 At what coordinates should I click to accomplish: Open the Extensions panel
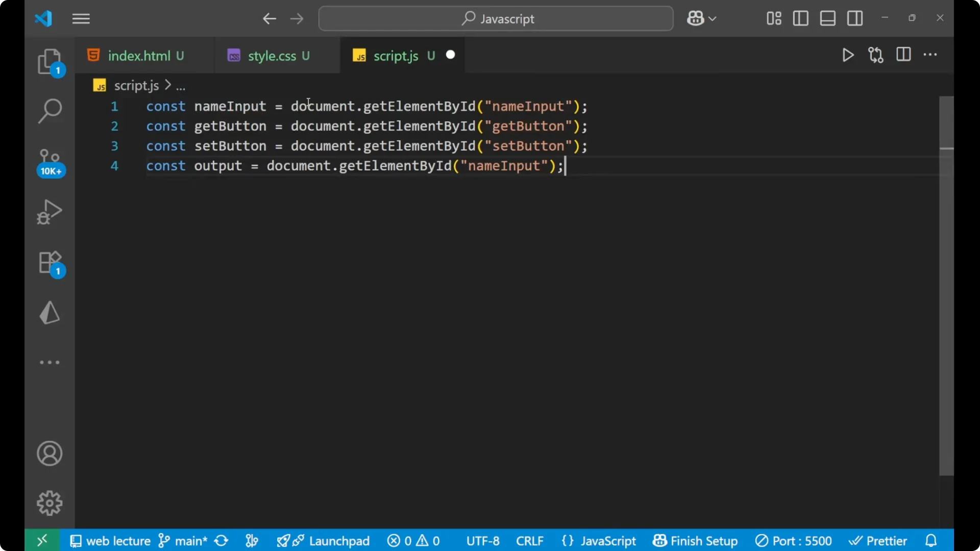[x=50, y=263]
